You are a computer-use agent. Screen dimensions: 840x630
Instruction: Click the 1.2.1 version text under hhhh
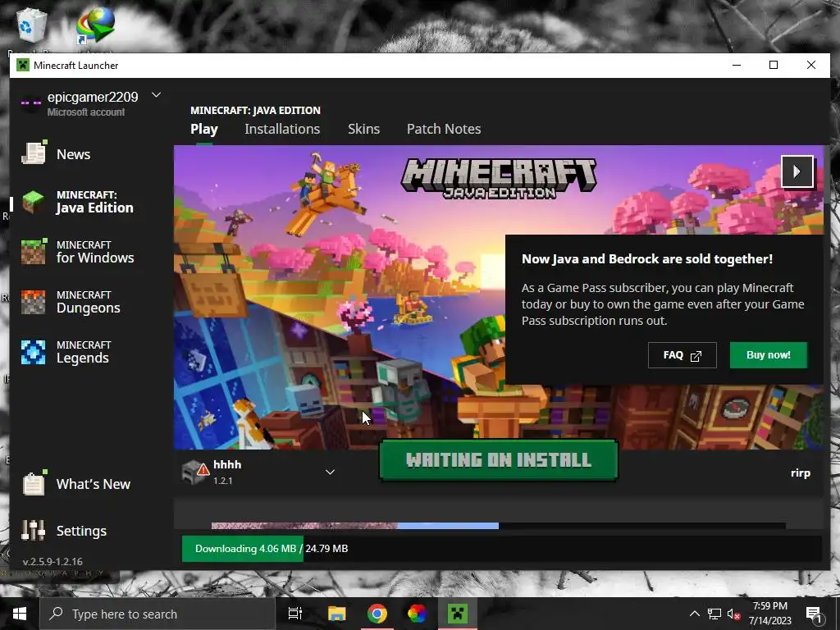coord(223,481)
